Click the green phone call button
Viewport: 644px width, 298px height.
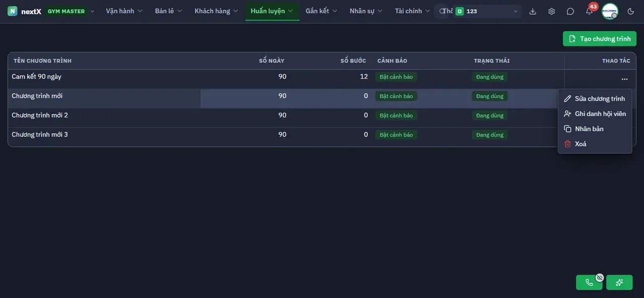click(x=589, y=282)
